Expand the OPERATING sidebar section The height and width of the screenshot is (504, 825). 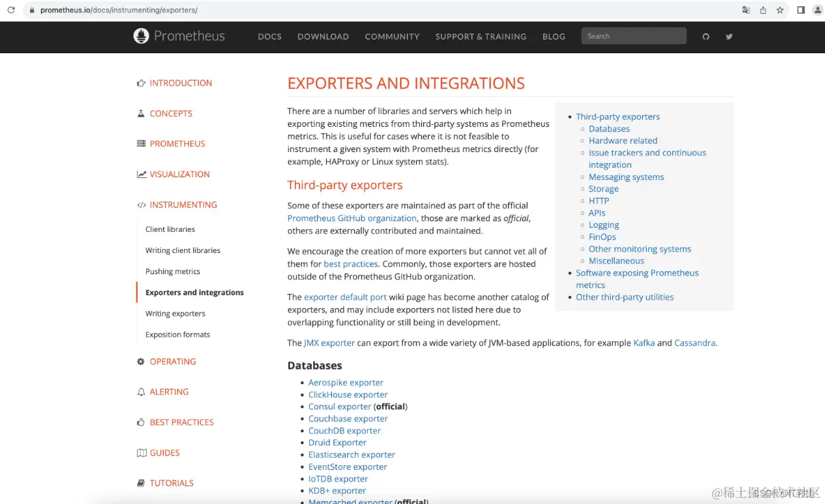tap(173, 361)
